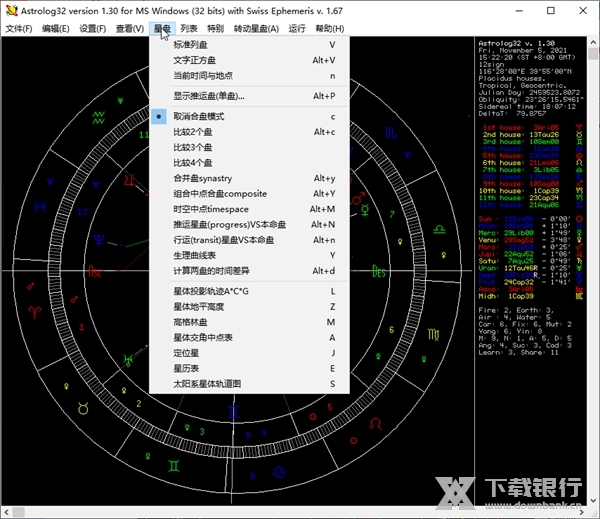
Task: Click the blue Scorpio sign glyph
Action: click(391, 133)
